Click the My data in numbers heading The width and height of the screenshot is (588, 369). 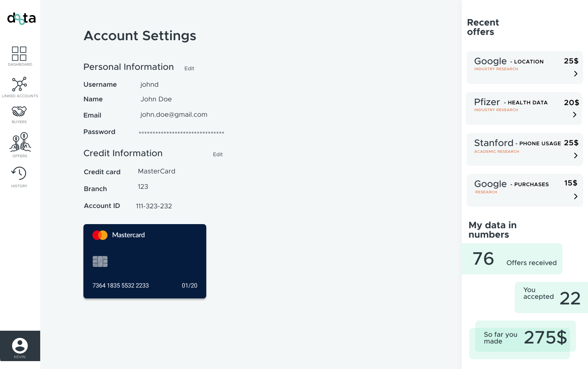point(493,230)
